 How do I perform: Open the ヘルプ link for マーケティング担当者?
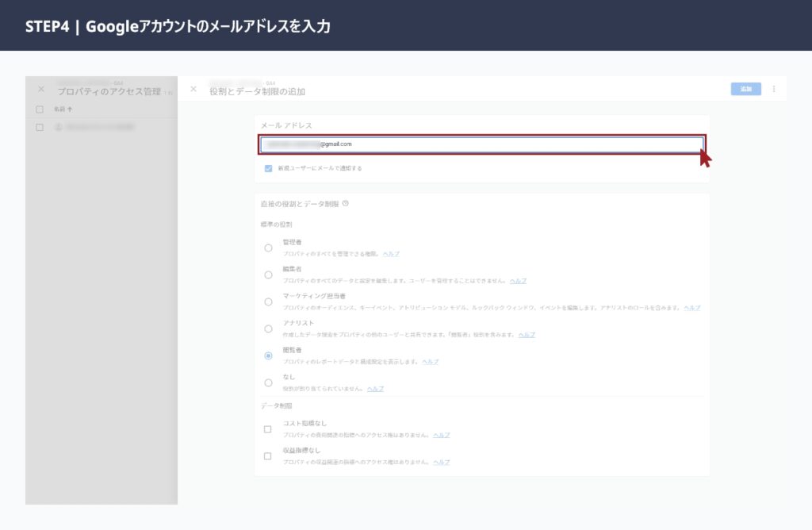tap(693, 307)
